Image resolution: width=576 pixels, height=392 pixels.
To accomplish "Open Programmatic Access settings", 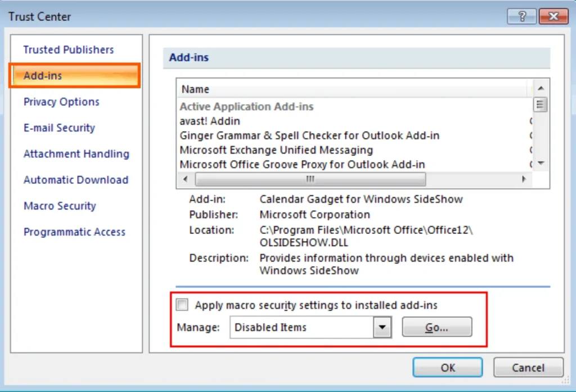I will 74,232.
